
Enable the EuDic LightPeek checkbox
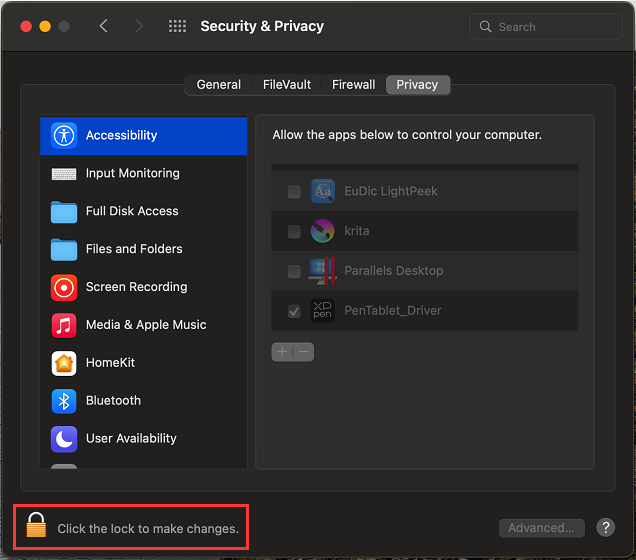pyautogui.click(x=294, y=191)
